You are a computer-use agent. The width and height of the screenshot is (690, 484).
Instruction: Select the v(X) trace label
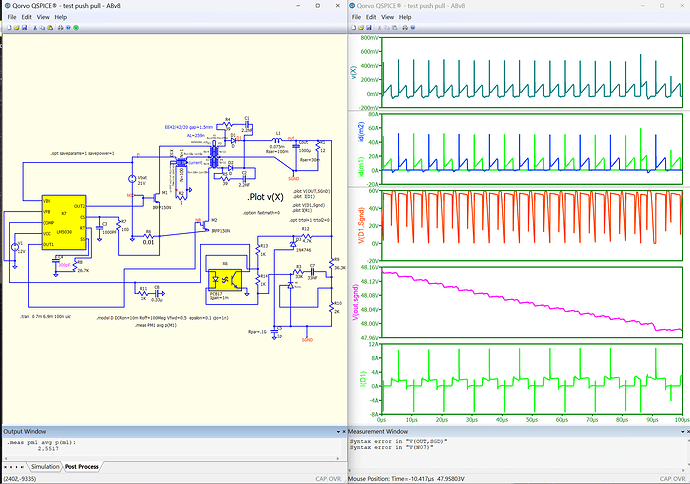[353, 73]
